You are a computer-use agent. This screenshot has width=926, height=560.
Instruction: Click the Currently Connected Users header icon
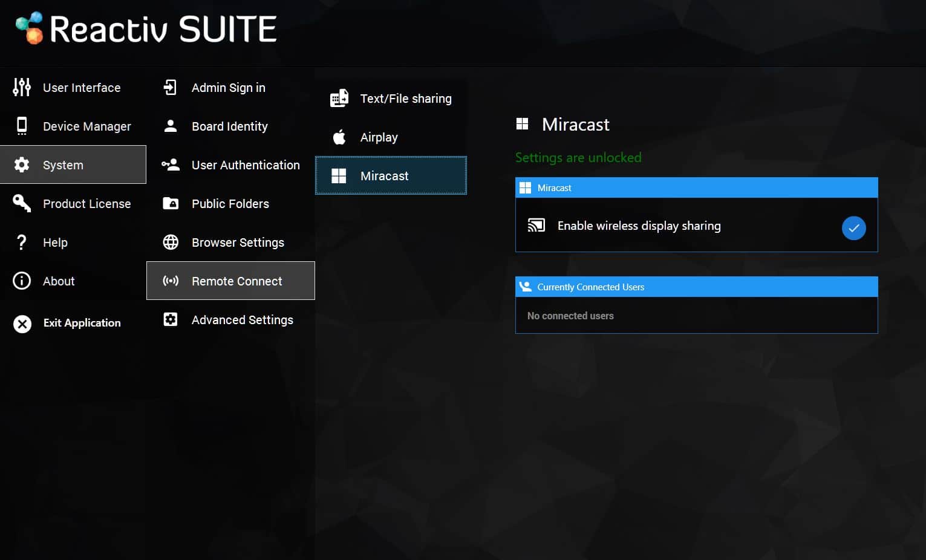(526, 287)
